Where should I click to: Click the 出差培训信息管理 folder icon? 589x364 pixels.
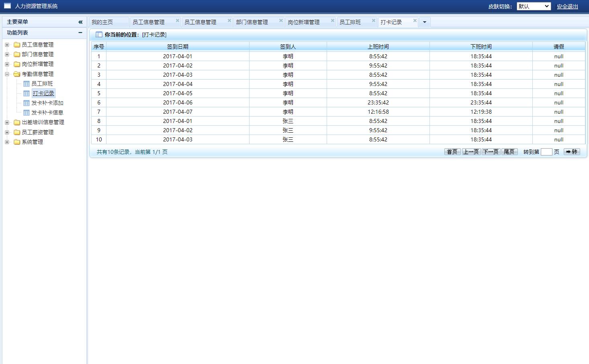[17, 122]
